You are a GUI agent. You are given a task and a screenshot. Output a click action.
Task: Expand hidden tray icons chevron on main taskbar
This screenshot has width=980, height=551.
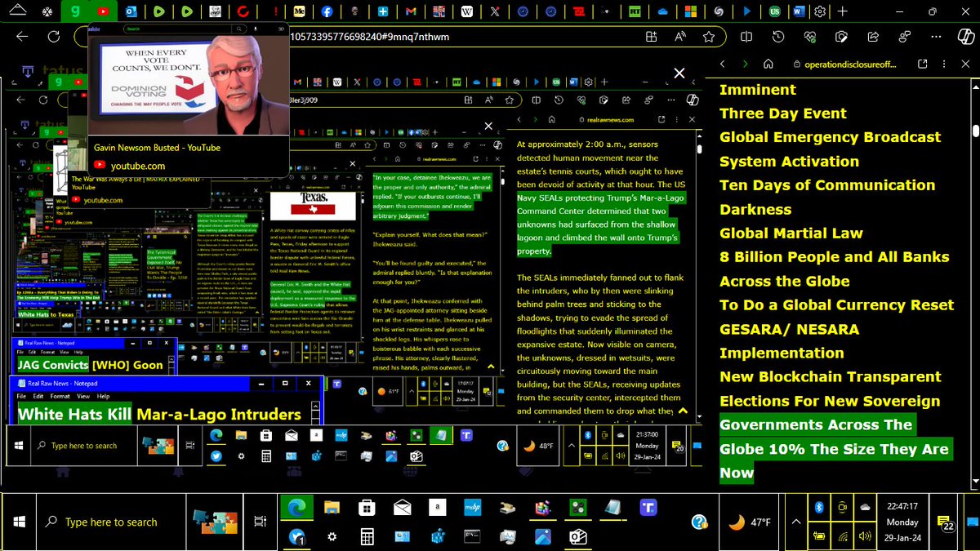795,522
